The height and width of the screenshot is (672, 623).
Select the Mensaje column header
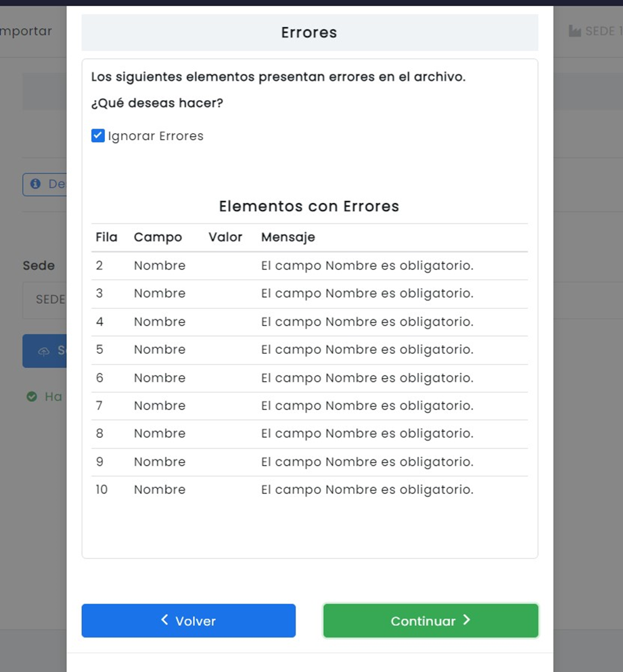click(x=288, y=238)
